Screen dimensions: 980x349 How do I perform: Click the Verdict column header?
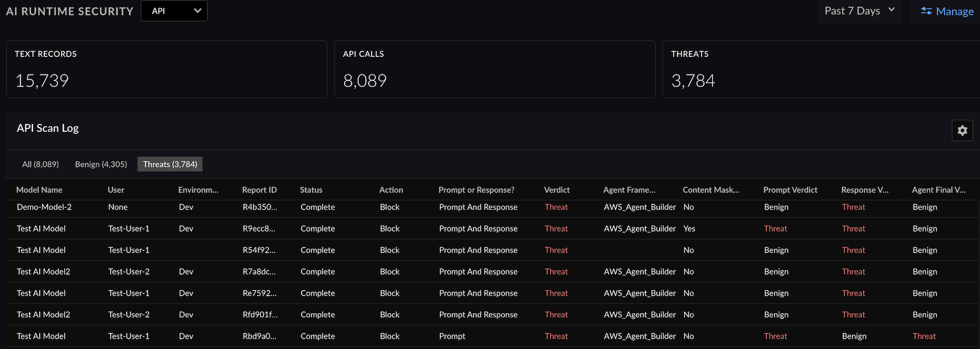557,190
